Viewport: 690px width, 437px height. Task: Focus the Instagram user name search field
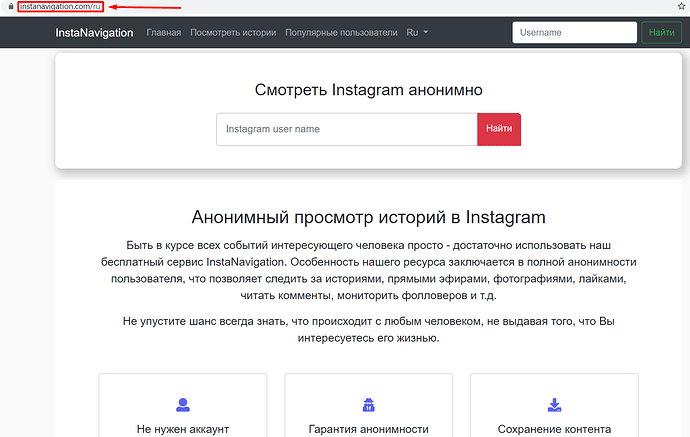pyautogui.click(x=347, y=129)
